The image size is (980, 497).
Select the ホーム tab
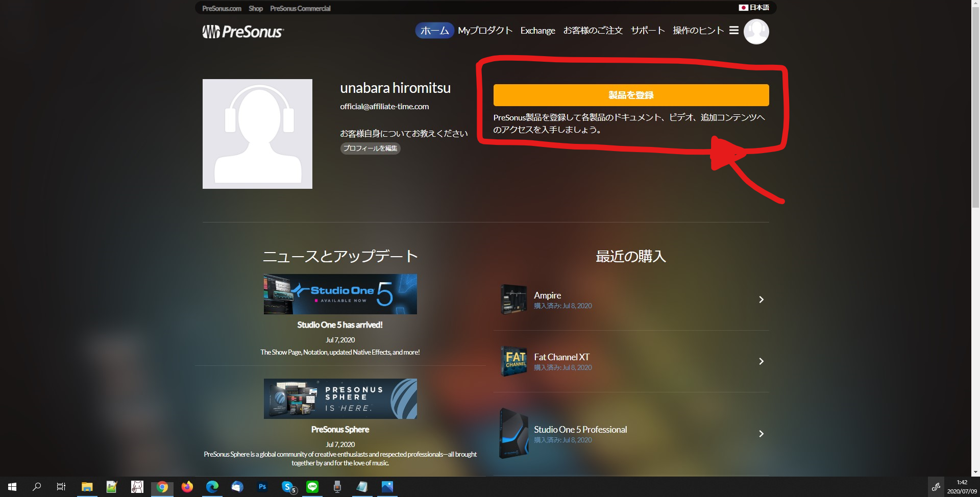(x=434, y=31)
